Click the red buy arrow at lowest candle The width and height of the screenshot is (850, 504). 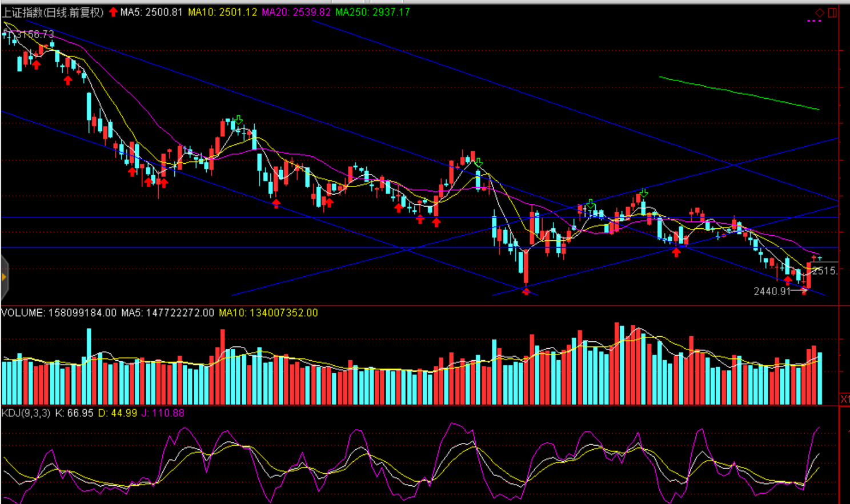tap(526, 291)
